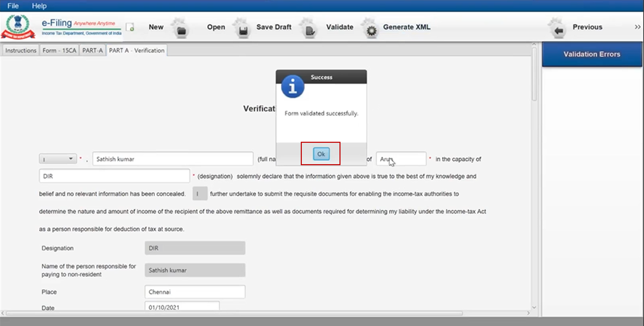Screen dimensions: 644x326
Task: Click the designation field containing DIR
Action: pyautogui.click(x=114, y=176)
